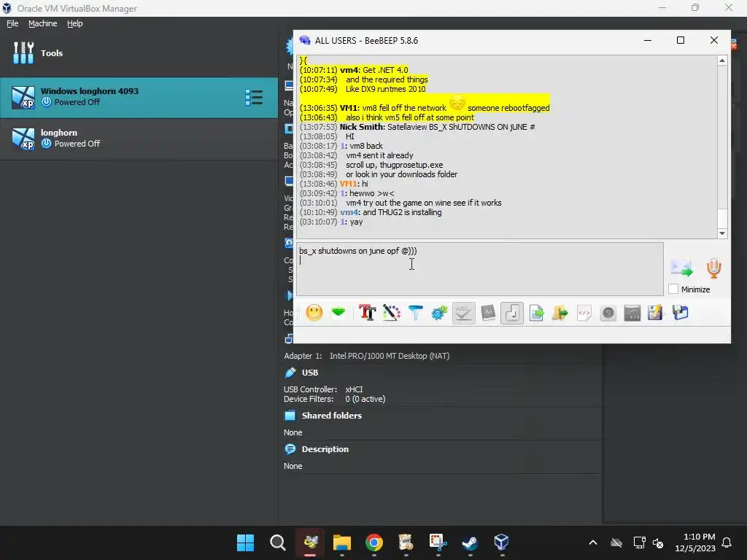
Task: Click inside the BeeBEEP message input box
Action: [x=480, y=269]
